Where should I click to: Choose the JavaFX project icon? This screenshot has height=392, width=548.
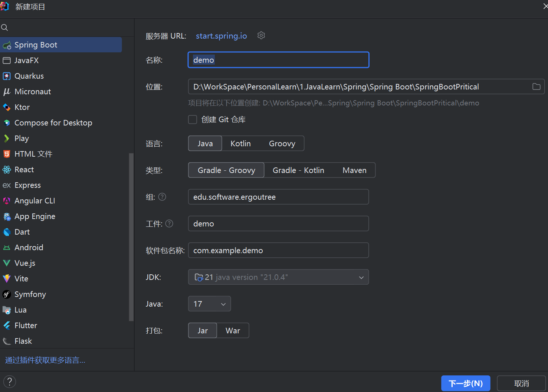(7, 61)
